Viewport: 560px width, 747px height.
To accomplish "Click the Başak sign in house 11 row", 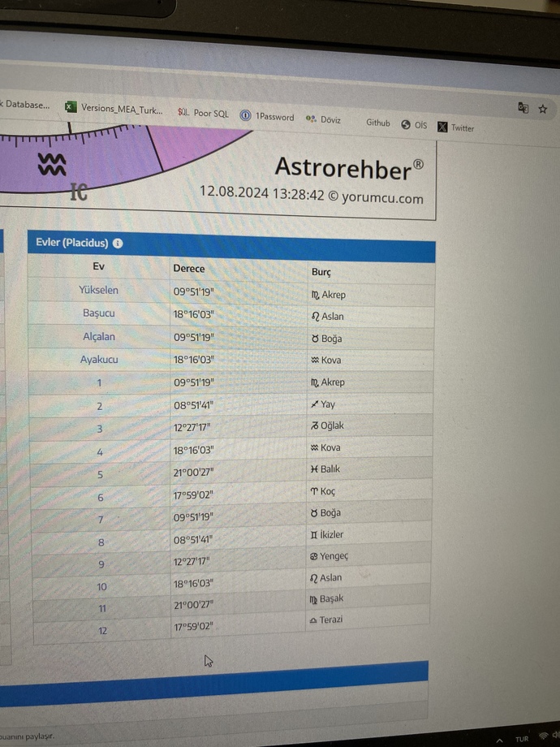I will tap(326, 599).
